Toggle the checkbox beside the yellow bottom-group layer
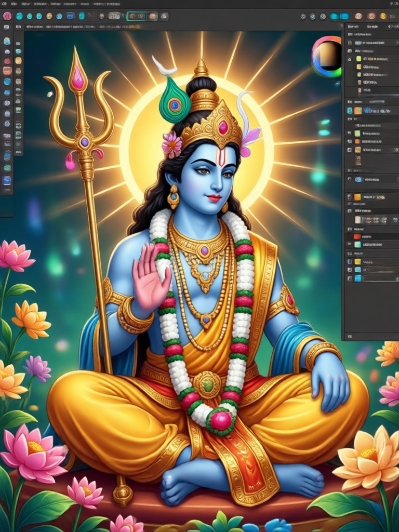The width and height of the screenshot is (399, 532). [350, 262]
